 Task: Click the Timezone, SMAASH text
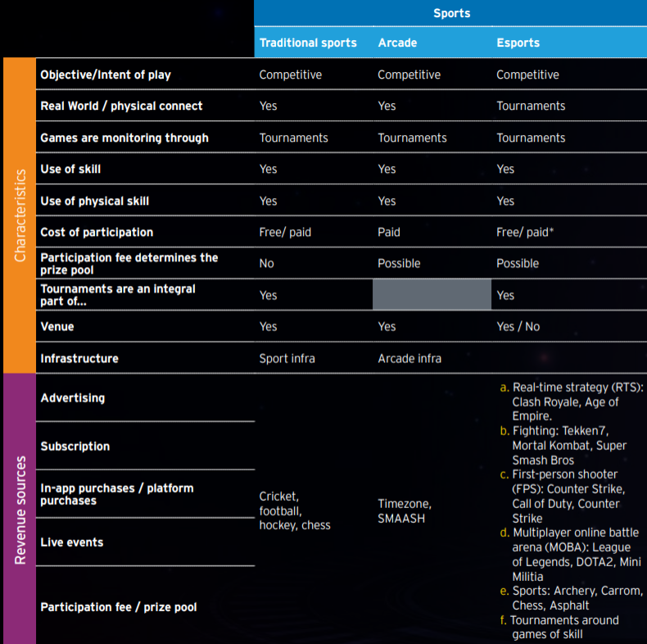point(405,510)
